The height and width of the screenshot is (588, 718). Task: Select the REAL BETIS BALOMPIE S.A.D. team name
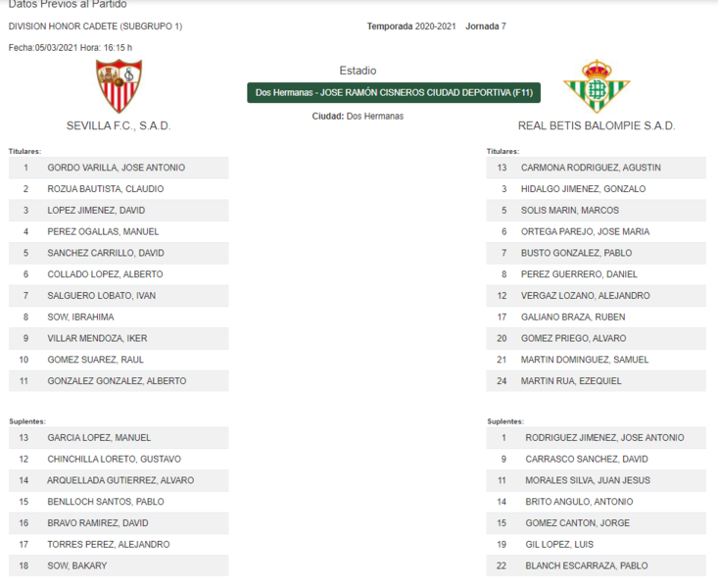tap(597, 125)
